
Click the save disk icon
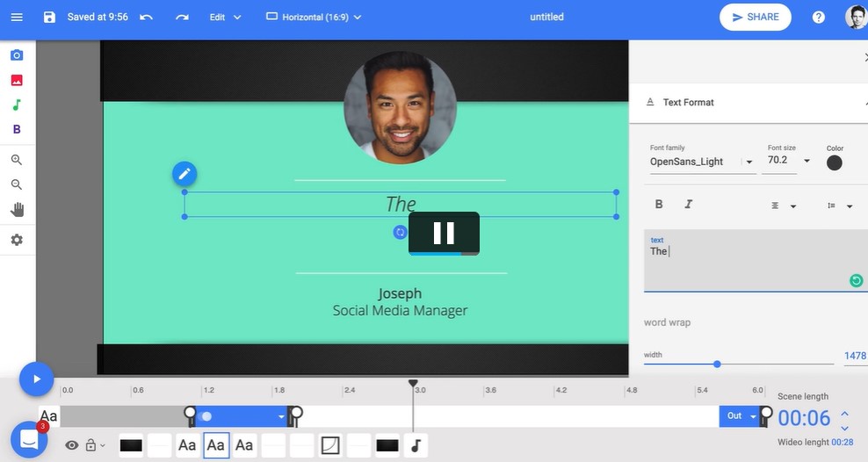[x=49, y=18]
